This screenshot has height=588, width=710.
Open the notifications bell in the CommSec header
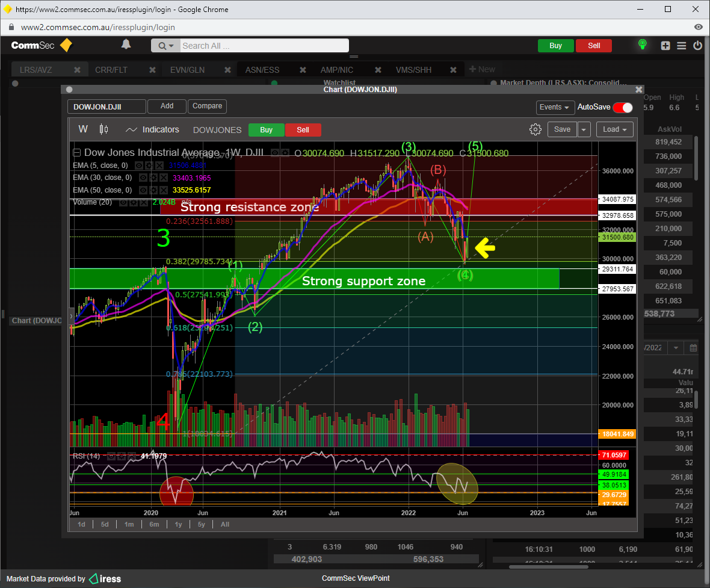[126, 45]
